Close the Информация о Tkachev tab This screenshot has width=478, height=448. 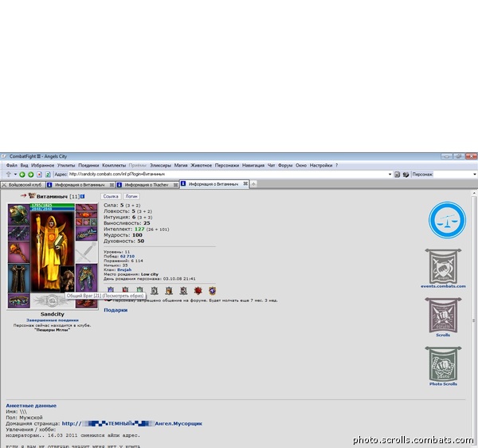tap(175, 185)
